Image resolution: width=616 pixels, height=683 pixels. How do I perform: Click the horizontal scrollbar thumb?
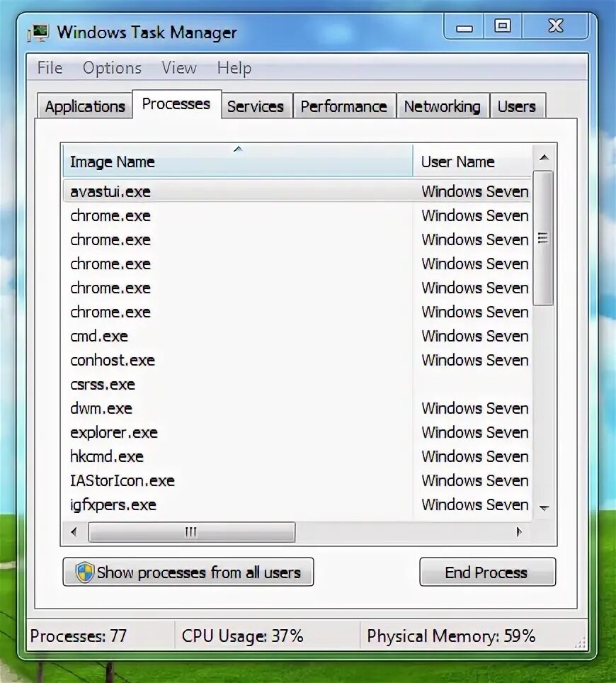(192, 532)
